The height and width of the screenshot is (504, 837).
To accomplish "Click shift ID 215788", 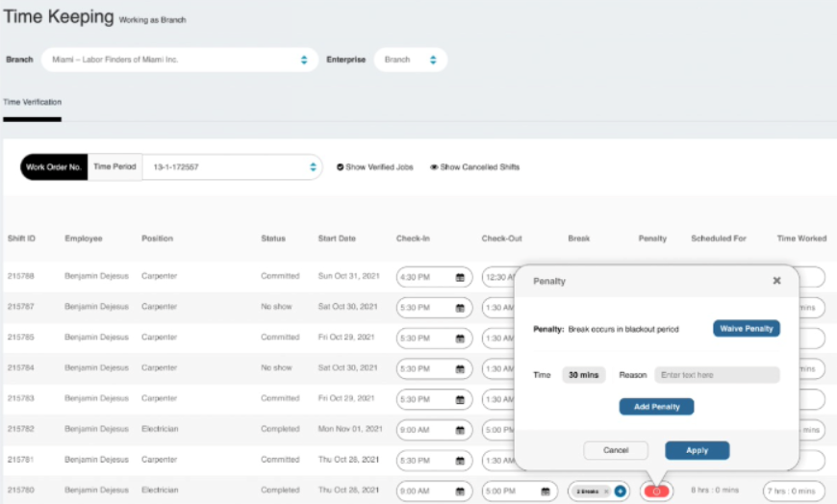I will [21, 276].
